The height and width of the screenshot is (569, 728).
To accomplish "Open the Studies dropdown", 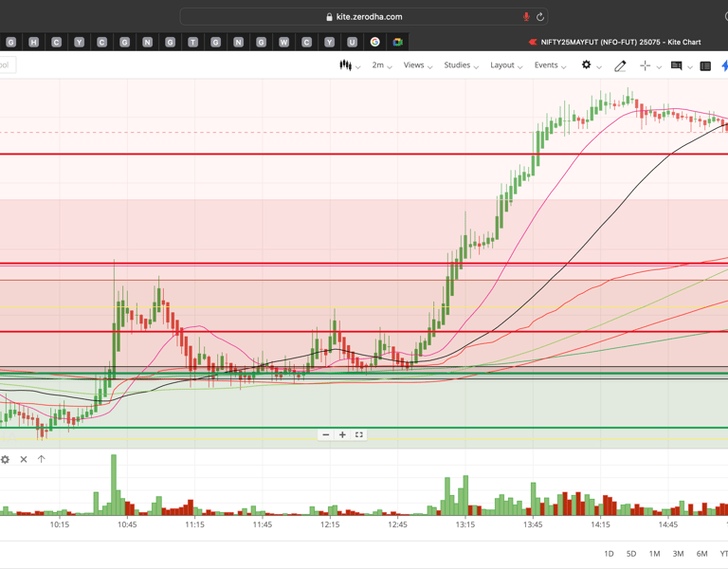I will (461, 65).
